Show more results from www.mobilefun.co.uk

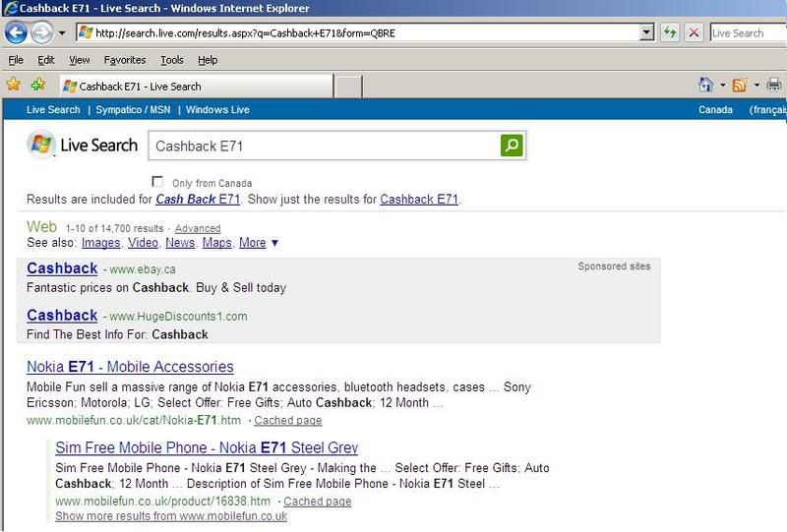pos(171,516)
